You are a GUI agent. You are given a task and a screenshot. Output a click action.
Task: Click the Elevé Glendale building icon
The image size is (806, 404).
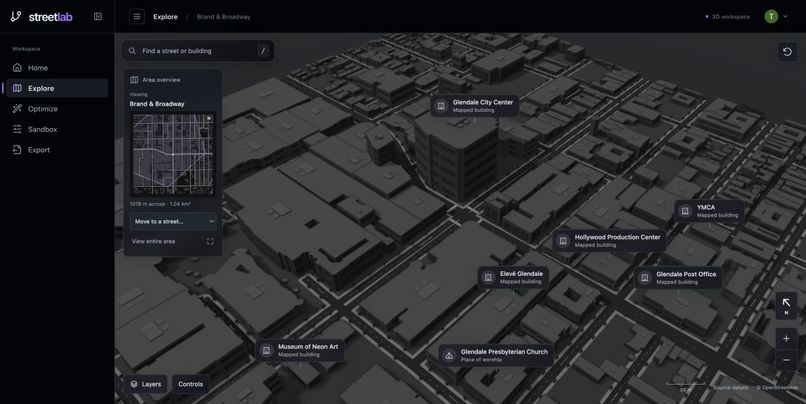(x=488, y=277)
